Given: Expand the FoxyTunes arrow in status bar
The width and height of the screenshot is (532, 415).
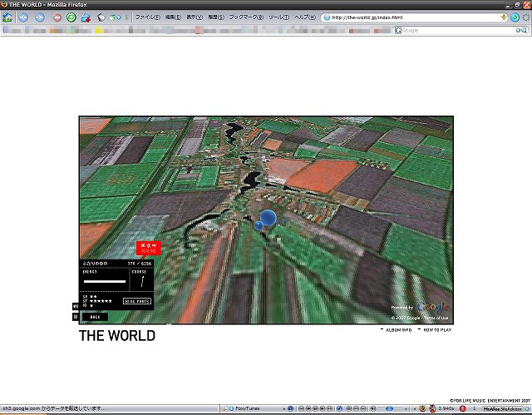Looking at the screenshot, I should click(x=284, y=408).
